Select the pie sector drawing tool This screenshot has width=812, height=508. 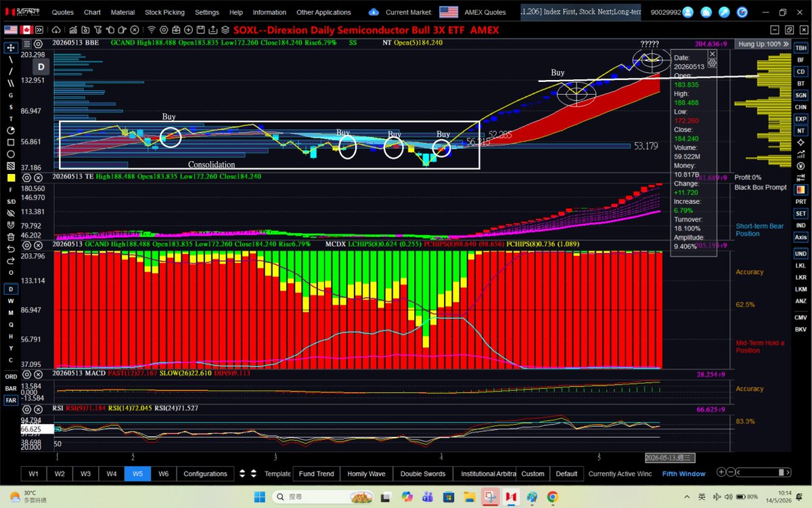[x=11, y=131]
